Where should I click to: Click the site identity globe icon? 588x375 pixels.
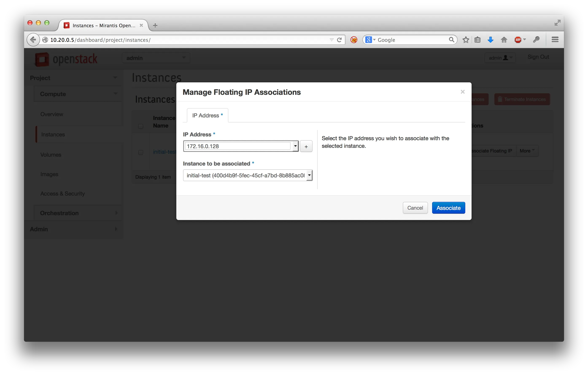(45, 40)
